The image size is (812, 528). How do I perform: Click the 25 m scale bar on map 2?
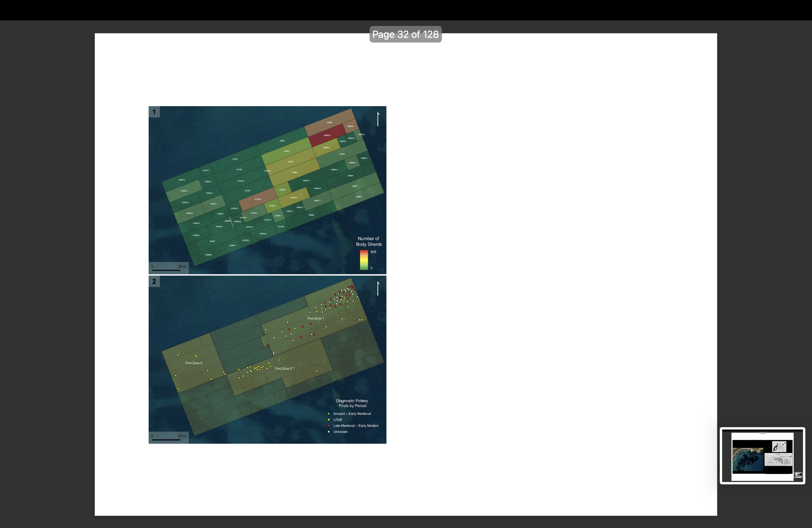(x=166, y=440)
